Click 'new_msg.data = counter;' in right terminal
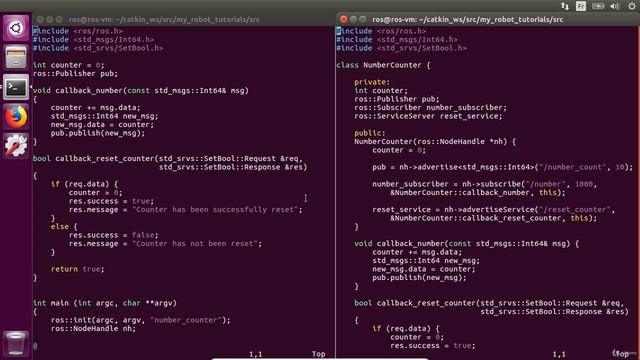The width and height of the screenshot is (640, 360). click(424, 269)
